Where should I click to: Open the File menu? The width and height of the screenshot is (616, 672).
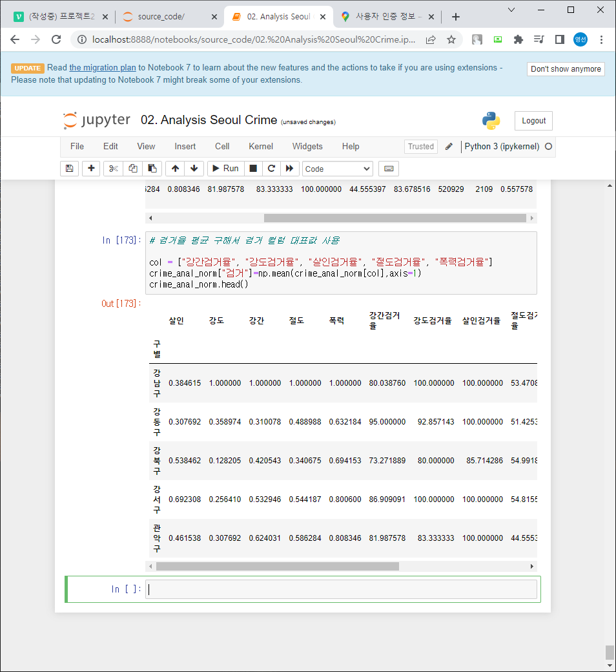click(x=77, y=147)
